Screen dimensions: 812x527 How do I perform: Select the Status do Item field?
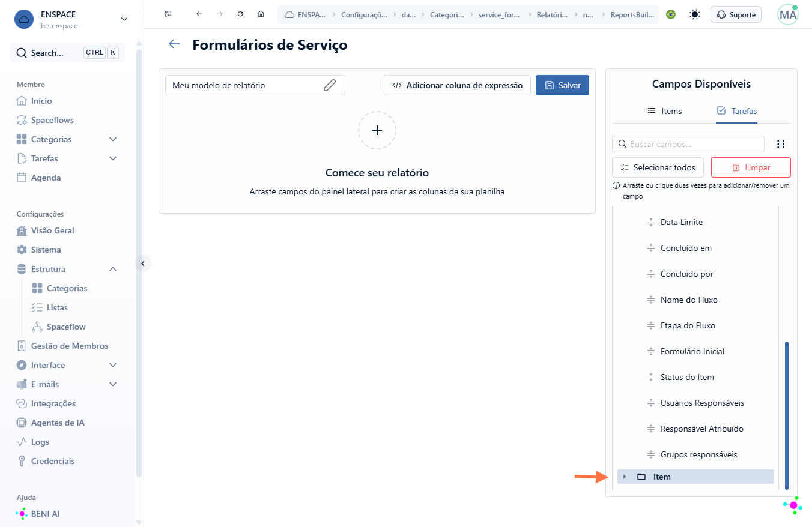point(687,377)
